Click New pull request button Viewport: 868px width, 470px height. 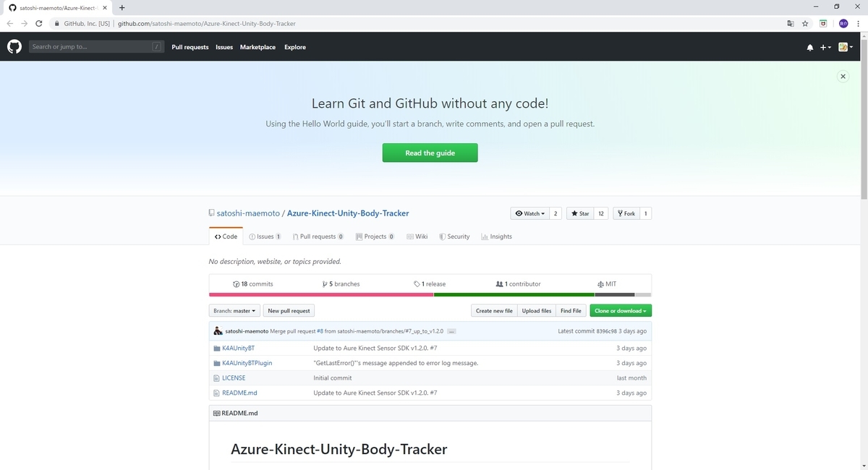coord(289,311)
